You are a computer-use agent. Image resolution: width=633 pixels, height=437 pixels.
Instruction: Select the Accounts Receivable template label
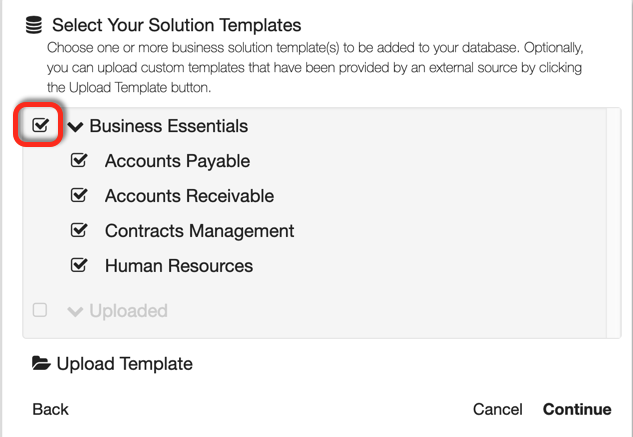189,196
